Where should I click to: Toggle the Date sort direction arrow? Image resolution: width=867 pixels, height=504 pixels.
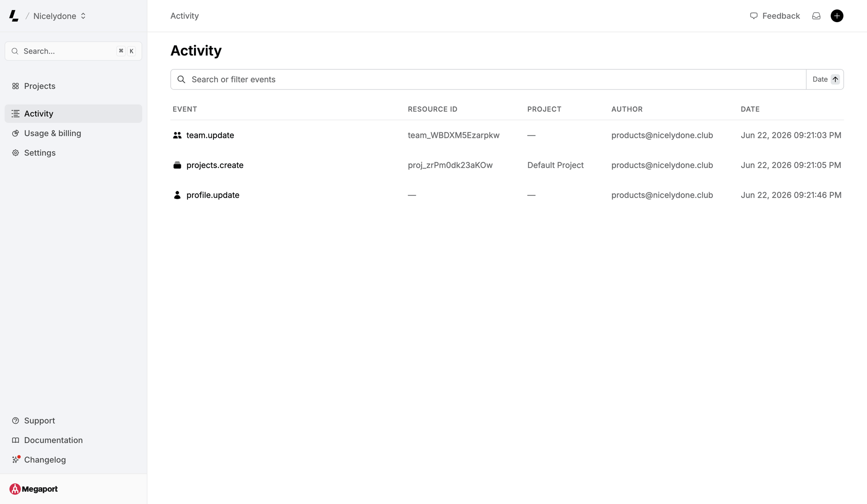[835, 79]
